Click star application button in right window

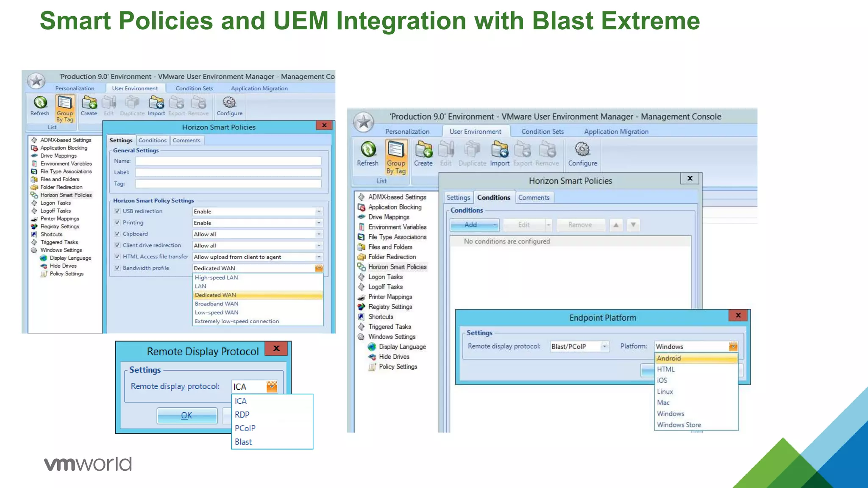[x=364, y=122]
